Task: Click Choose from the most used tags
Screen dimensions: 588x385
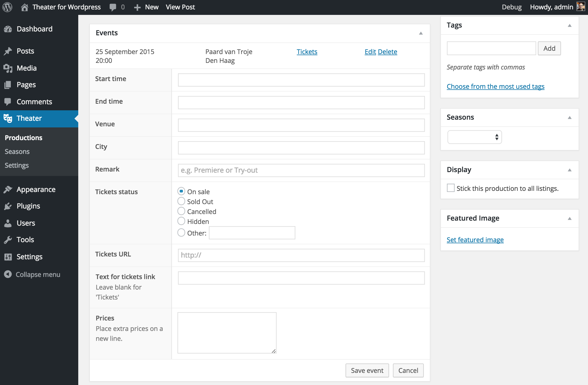Action: point(496,86)
